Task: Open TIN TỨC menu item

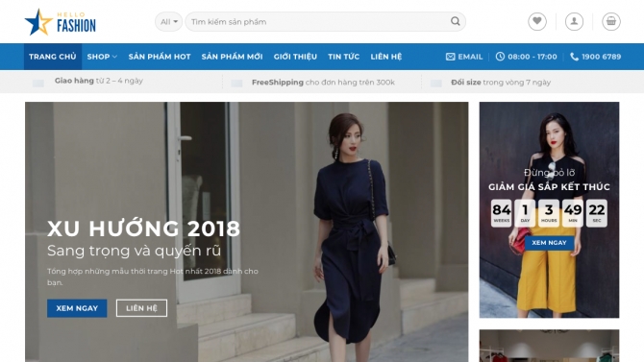Action: 344,57
